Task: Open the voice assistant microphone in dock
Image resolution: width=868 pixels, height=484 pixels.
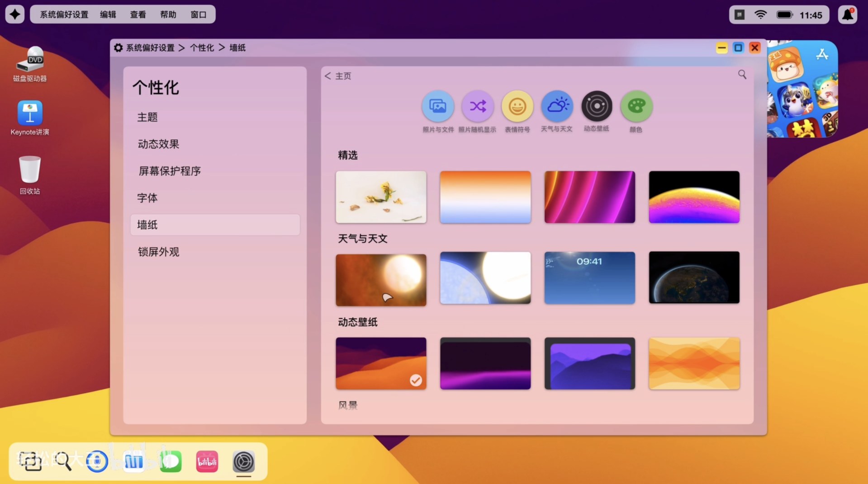Action: point(97,461)
